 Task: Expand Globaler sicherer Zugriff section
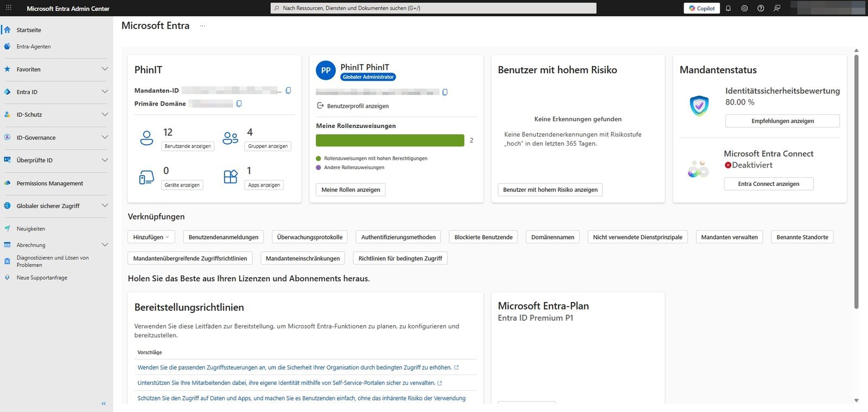105,205
